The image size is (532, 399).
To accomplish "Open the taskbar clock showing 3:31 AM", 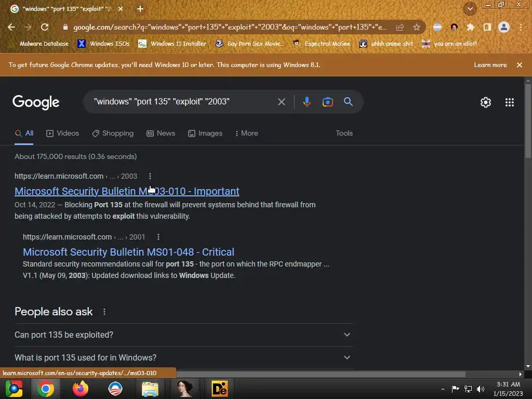I will [x=508, y=389].
